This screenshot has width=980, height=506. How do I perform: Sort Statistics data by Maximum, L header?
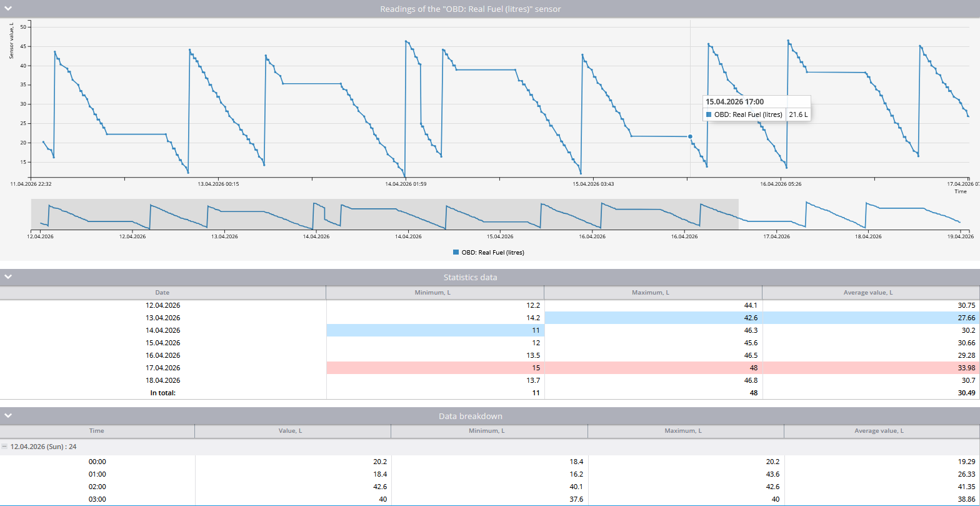(x=653, y=293)
